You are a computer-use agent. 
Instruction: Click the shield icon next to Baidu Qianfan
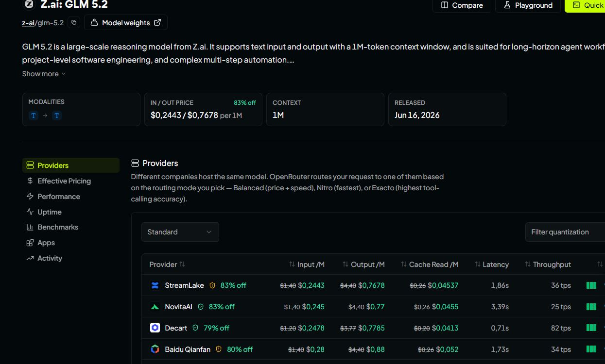[219, 349]
